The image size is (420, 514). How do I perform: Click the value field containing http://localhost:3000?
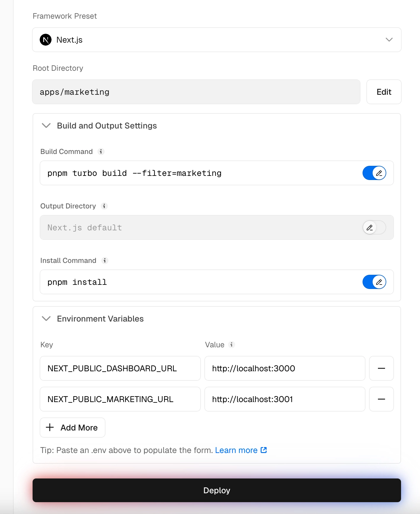click(x=285, y=368)
